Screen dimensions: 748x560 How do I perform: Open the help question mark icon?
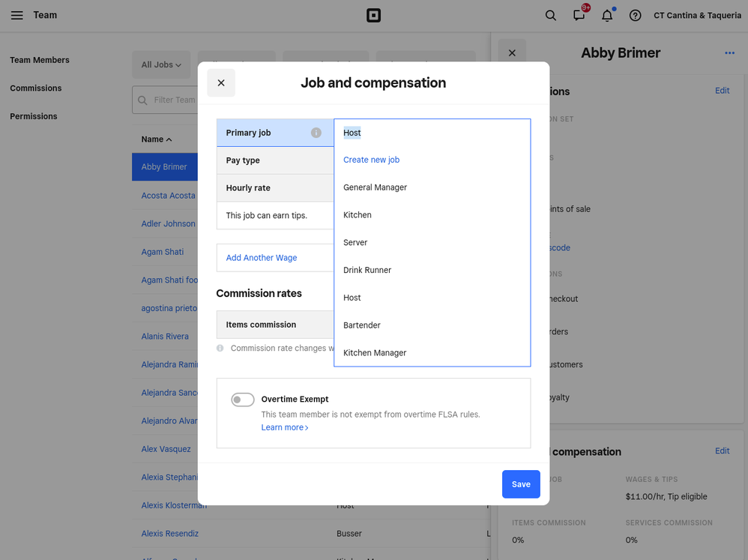(x=635, y=15)
